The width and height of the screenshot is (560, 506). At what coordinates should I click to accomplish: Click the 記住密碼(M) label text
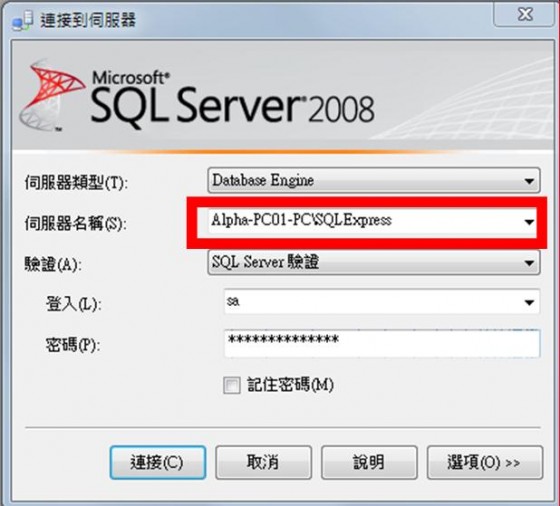290,385
